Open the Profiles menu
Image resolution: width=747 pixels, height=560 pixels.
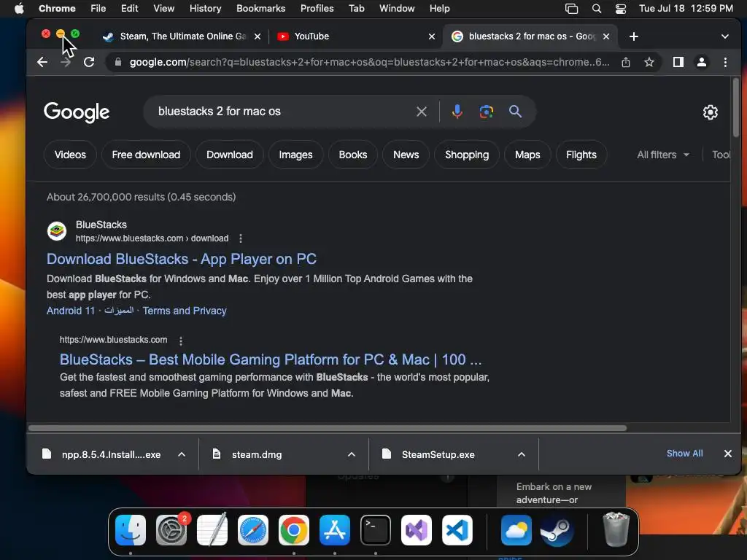[x=317, y=9]
